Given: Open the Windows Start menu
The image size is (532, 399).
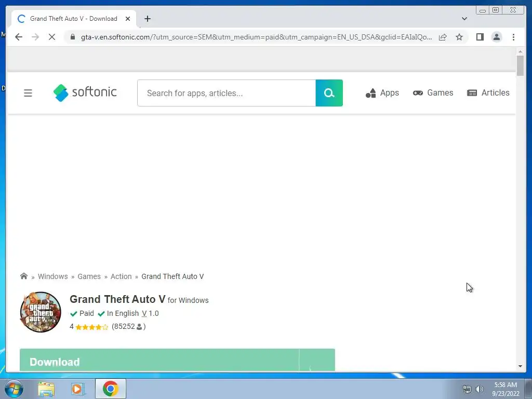Looking at the screenshot, I should tap(14, 389).
